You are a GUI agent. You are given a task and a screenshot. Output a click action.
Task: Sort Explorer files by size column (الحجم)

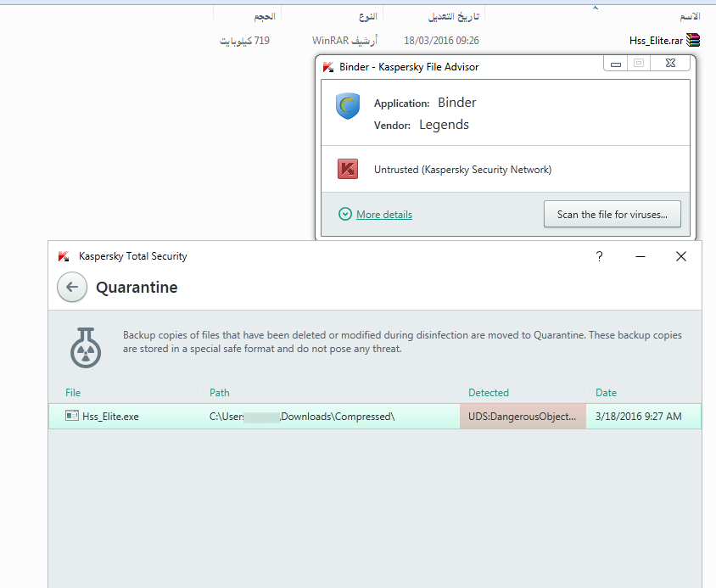click(265, 16)
